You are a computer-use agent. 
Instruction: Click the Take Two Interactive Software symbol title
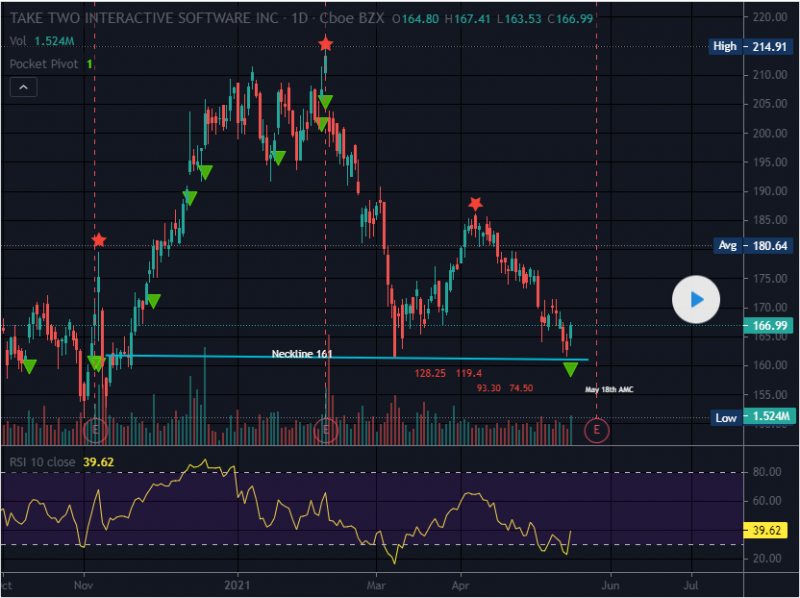tap(144, 18)
